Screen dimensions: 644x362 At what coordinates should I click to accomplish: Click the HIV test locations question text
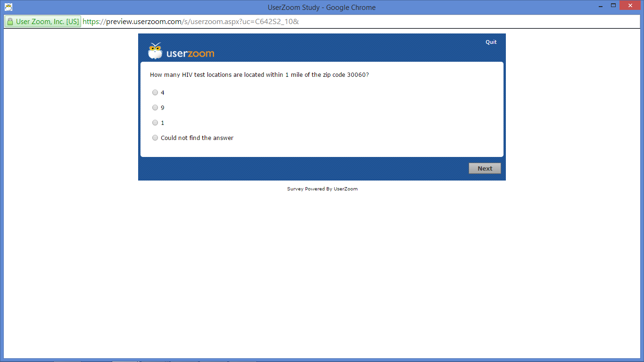[259, 75]
